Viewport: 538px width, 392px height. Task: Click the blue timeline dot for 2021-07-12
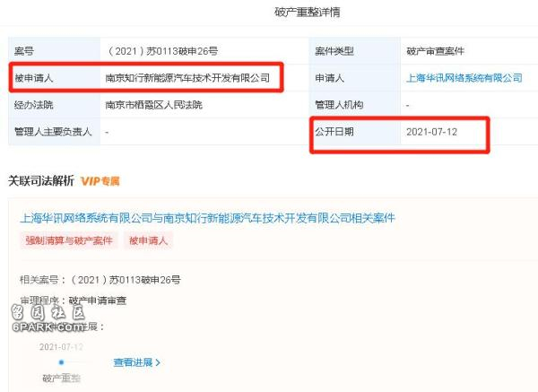click(61, 362)
